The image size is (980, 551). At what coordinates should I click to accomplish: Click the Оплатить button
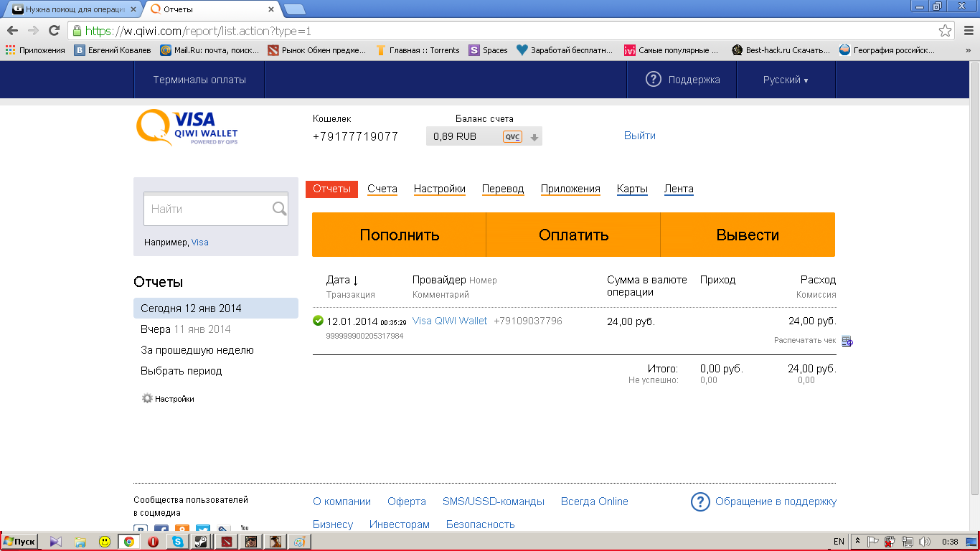point(573,235)
